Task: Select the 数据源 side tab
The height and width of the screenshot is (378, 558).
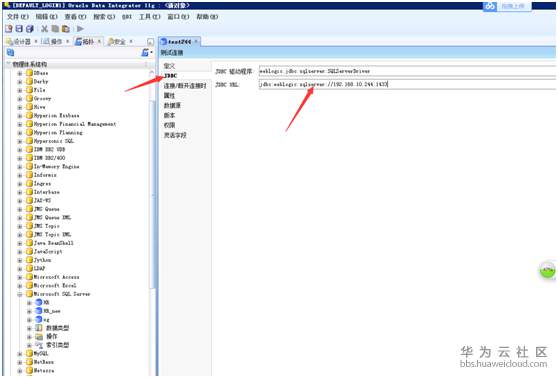Action: pyautogui.click(x=172, y=105)
